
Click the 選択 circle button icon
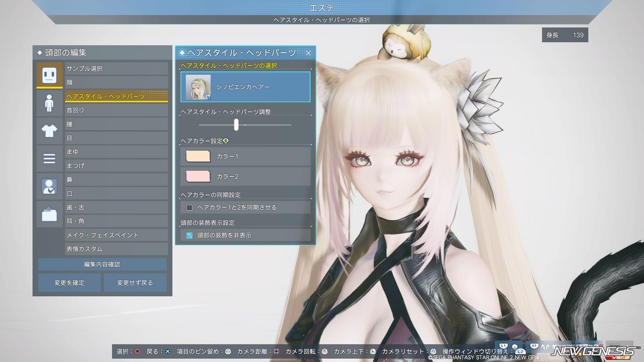pos(137,351)
